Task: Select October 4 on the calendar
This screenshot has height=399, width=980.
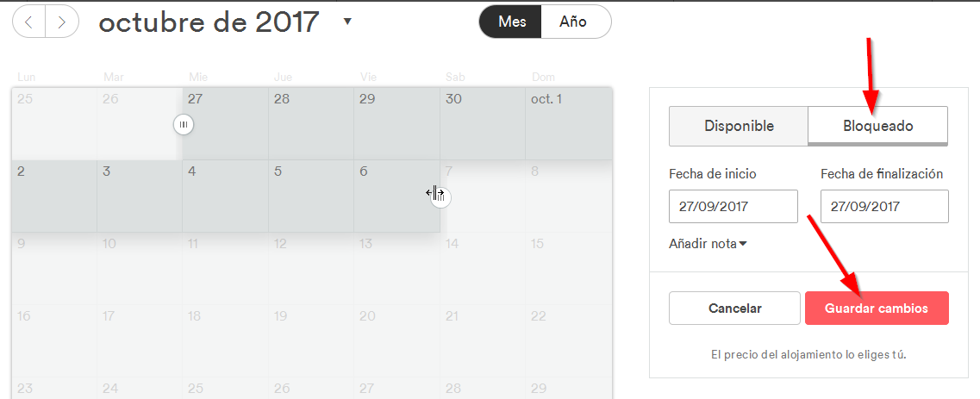Action: coord(225,196)
